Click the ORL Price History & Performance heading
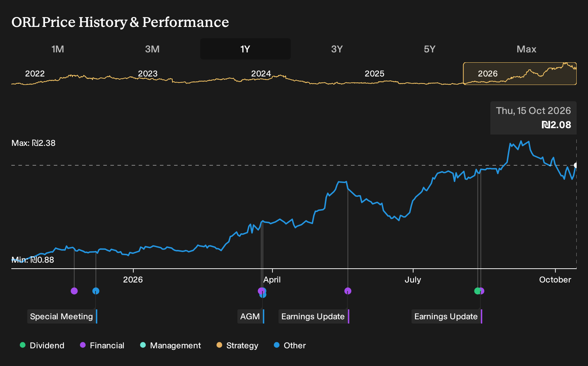The height and width of the screenshot is (366, 588). (x=120, y=22)
